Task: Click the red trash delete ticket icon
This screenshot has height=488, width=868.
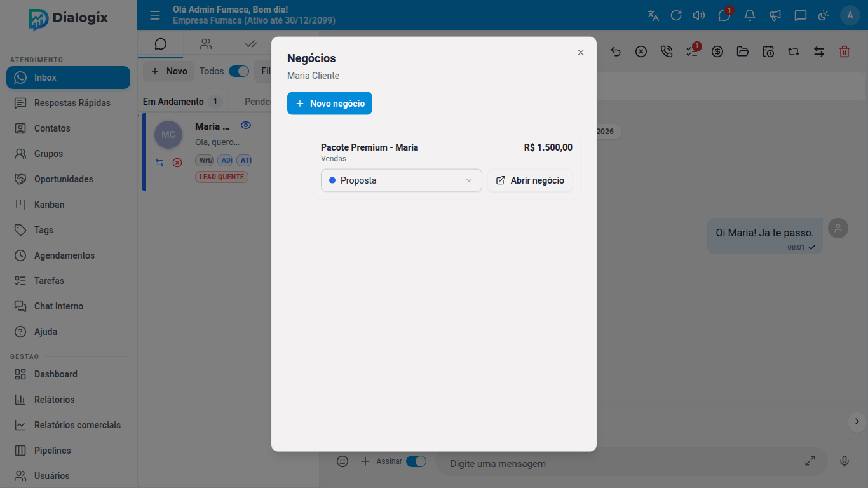Action: coord(844,51)
